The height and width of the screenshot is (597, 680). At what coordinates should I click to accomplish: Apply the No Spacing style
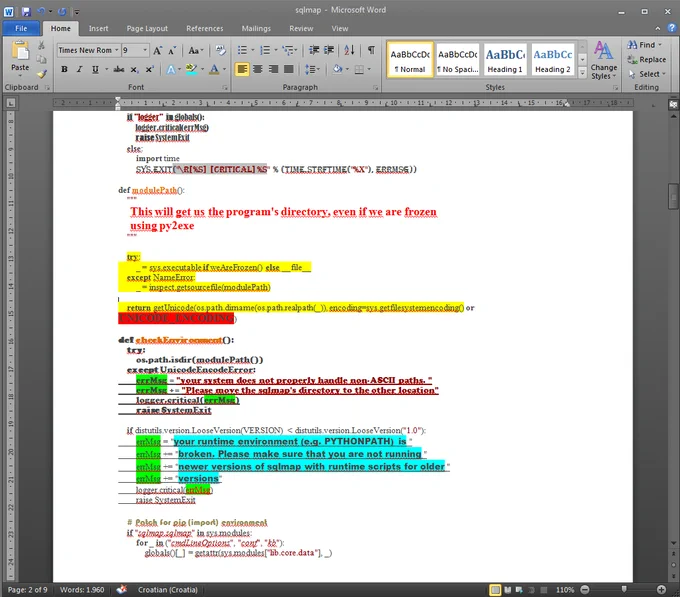pyautogui.click(x=458, y=60)
